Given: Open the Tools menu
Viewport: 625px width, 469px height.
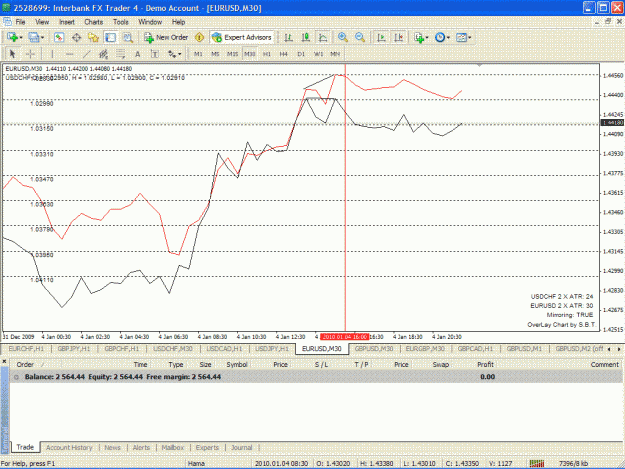Looking at the screenshot, I should 121,22.
